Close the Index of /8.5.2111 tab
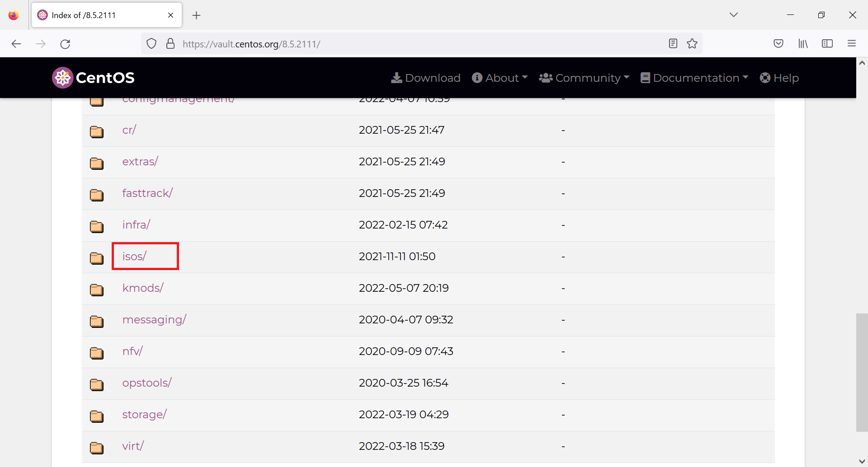This screenshot has height=467, width=868. coord(171,15)
